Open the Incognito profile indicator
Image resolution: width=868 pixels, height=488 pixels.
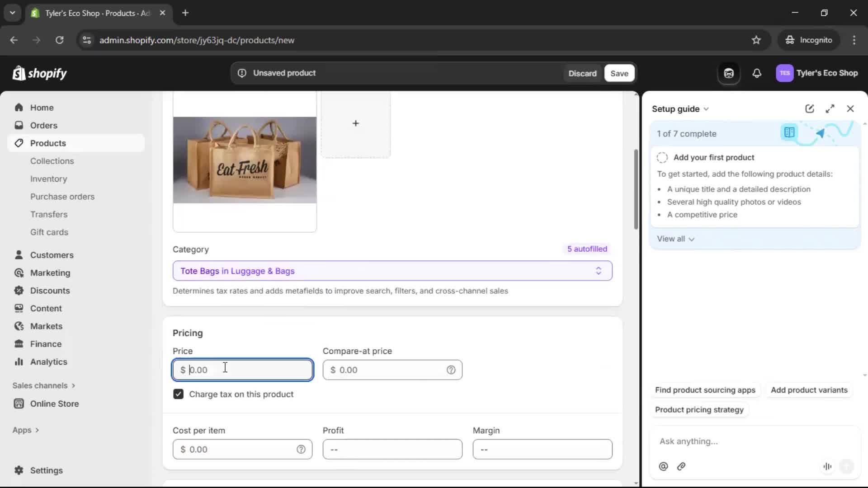pyautogui.click(x=809, y=40)
